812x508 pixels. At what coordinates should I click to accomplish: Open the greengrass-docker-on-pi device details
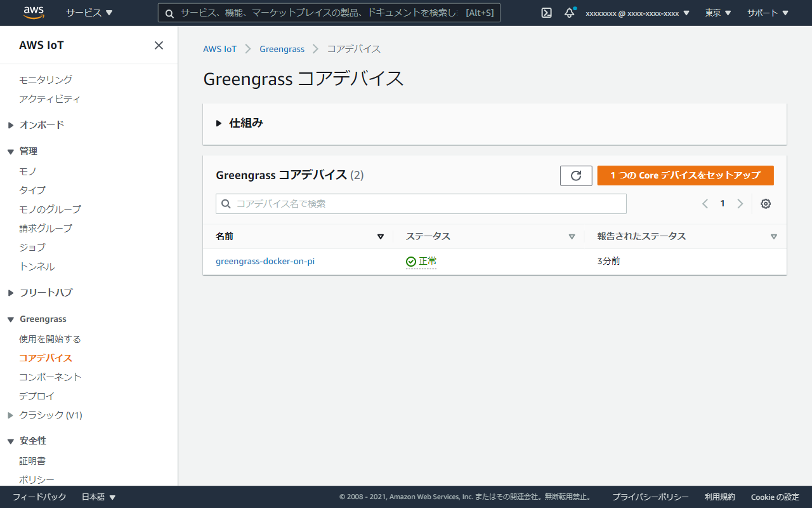pos(265,260)
